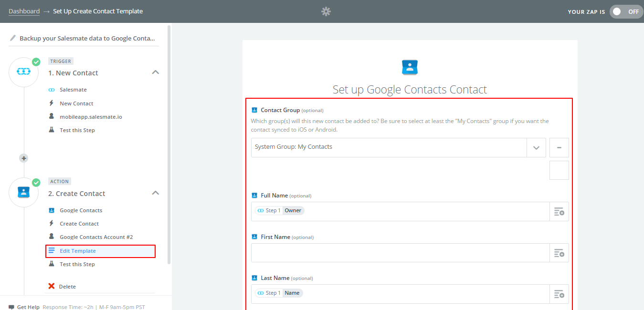Click the Contact Group field label
The width and height of the screenshot is (644, 310).
[280, 110]
